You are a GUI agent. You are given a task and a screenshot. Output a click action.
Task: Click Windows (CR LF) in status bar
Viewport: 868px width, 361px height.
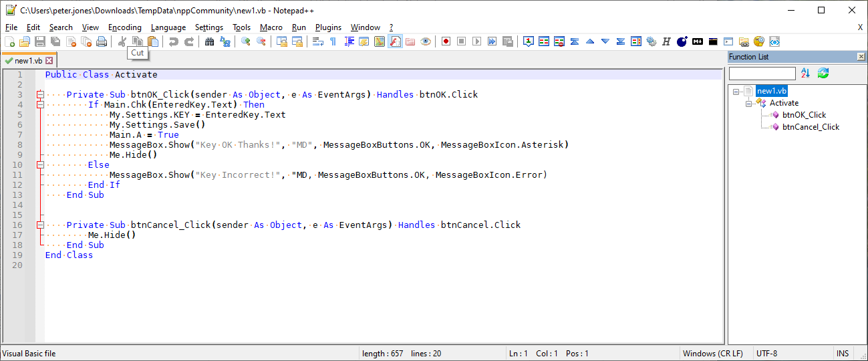[712, 354]
